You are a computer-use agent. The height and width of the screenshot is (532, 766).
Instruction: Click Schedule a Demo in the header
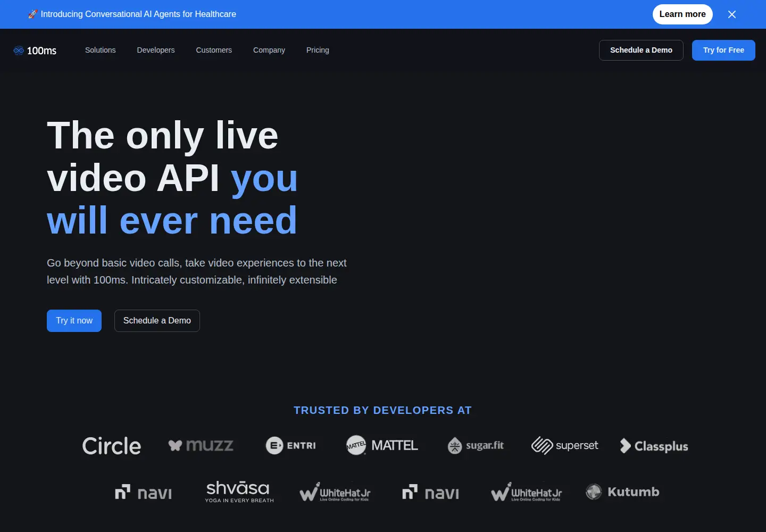641,50
